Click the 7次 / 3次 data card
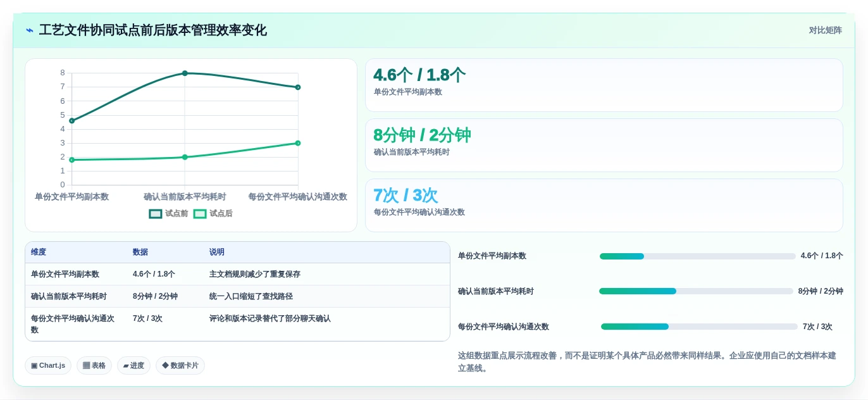 click(604, 205)
